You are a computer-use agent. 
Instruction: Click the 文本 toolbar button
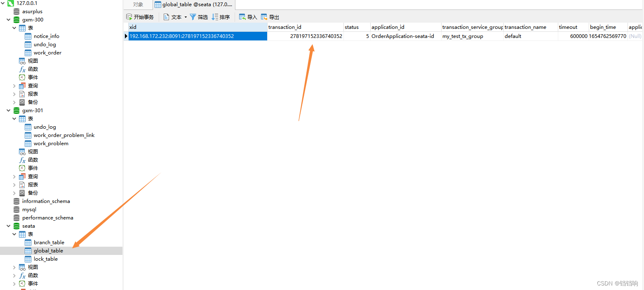(173, 17)
